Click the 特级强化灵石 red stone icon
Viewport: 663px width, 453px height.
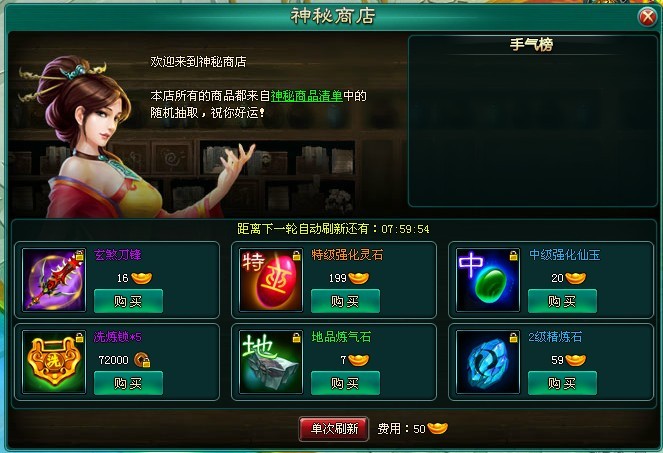pyautogui.click(x=271, y=280)
